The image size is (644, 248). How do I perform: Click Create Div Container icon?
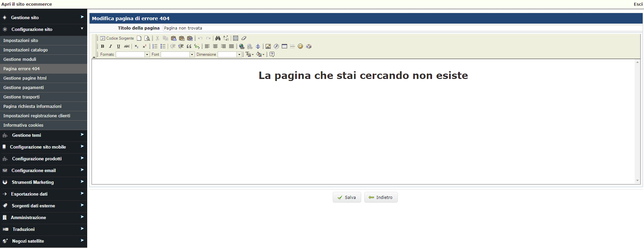click(x=197, y=46)
